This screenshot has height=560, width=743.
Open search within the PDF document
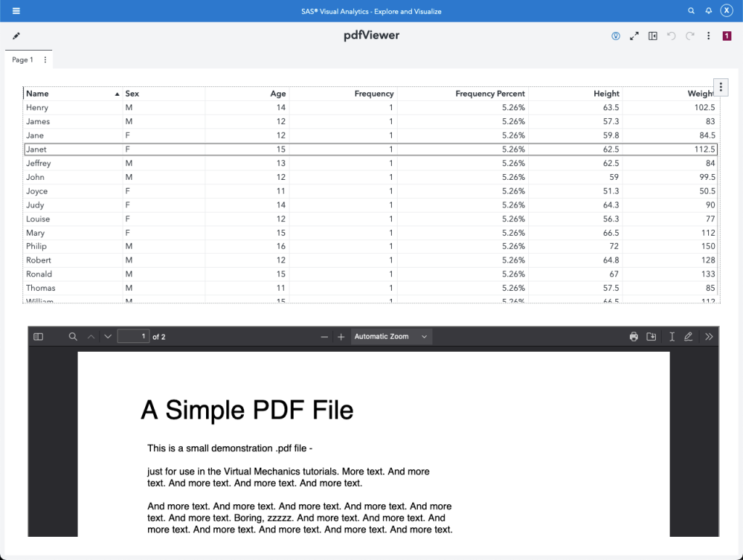pos(71,337)
